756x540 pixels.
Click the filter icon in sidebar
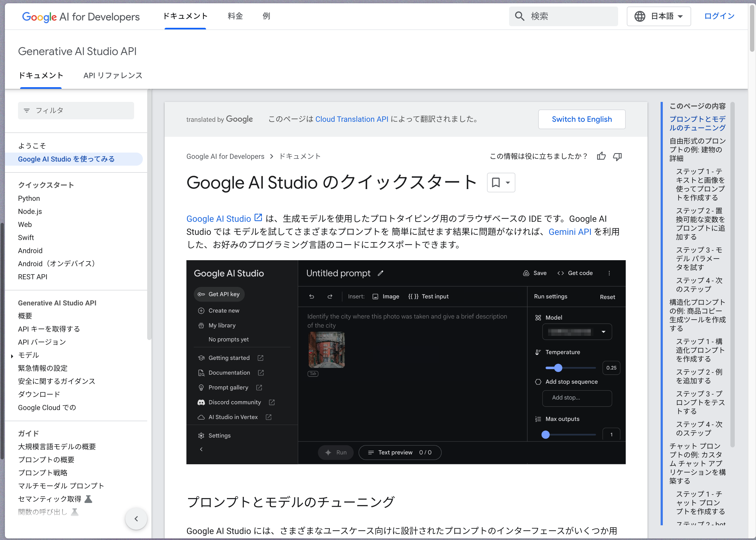coord(27,110)
